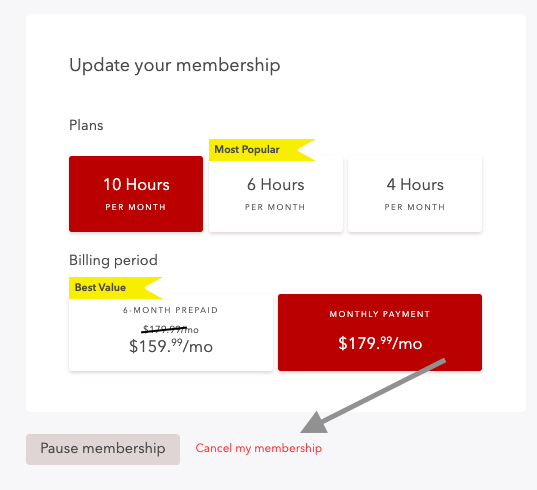Click the Plans section label
This screenshot has height=490, width=537.
pyautogui.click(x=86, y=125)
